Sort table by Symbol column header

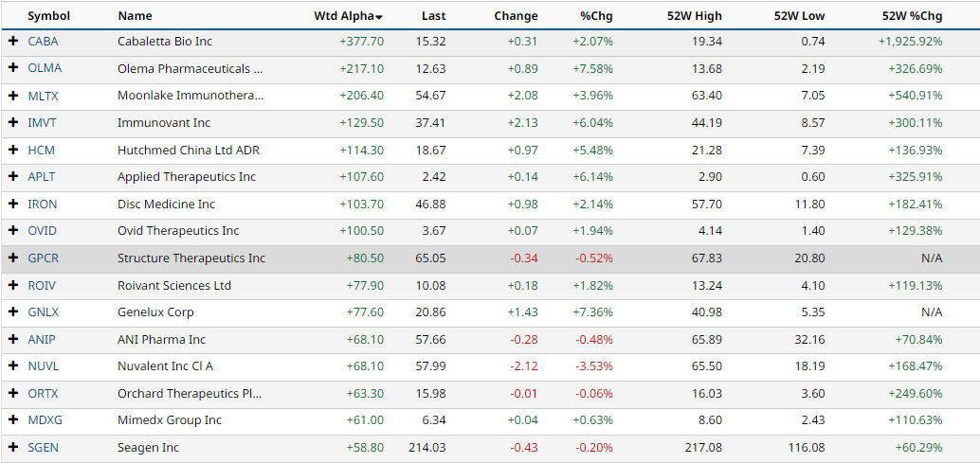[48, 16]
